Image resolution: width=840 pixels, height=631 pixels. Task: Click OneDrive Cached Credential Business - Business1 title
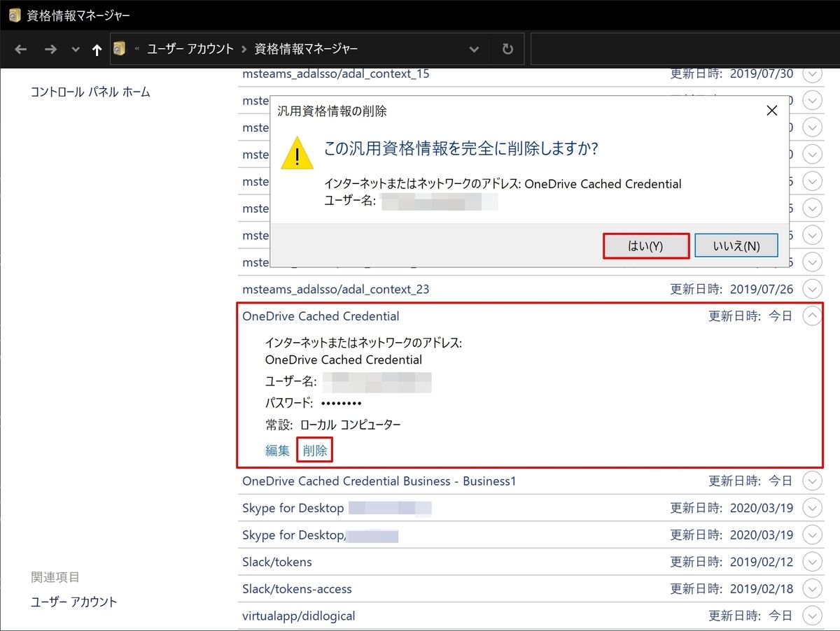(x=379, y=481)
